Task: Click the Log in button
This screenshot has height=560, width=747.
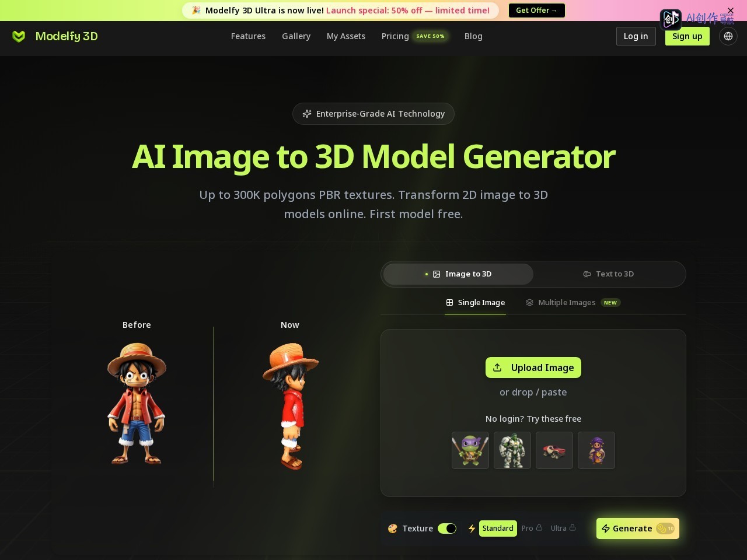Action: pyautogui.click(x=636, y=36)
